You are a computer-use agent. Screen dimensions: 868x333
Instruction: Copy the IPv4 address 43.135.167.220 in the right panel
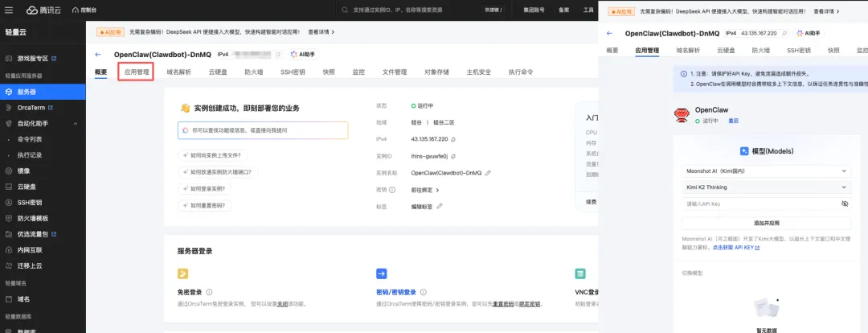pos(783,34)
